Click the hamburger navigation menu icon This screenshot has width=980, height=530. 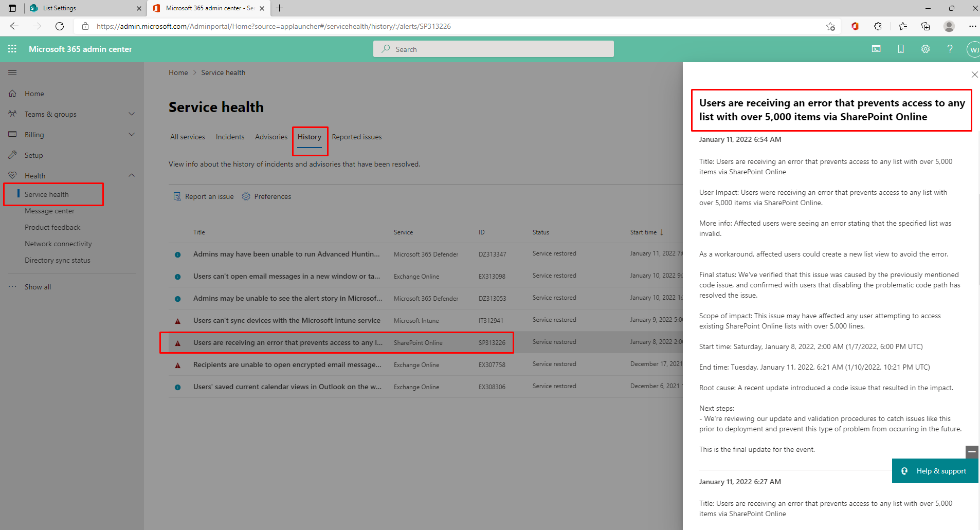click(12, 73)
